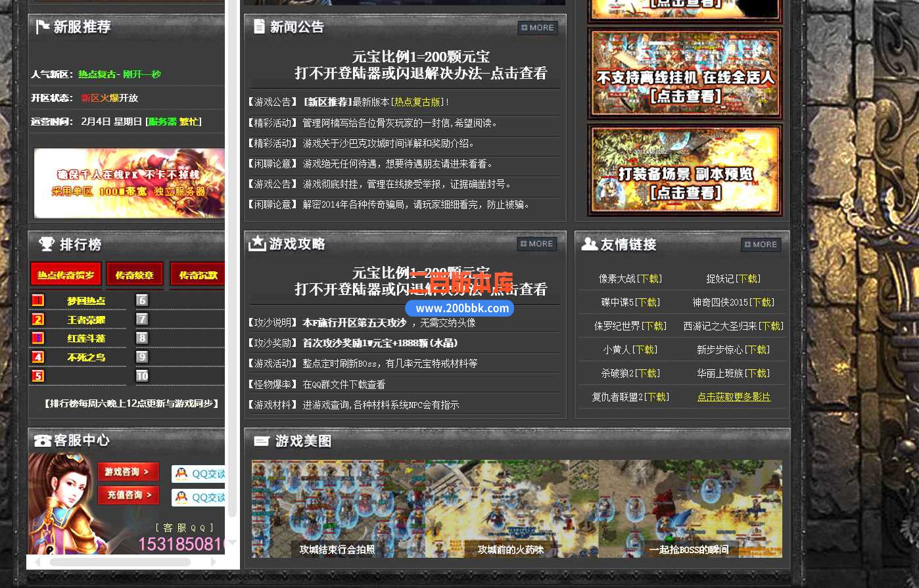This screenshot has height=588, width=919.
Task: Open 解密2014年各种传奇骗局 post
Action: 417,204
